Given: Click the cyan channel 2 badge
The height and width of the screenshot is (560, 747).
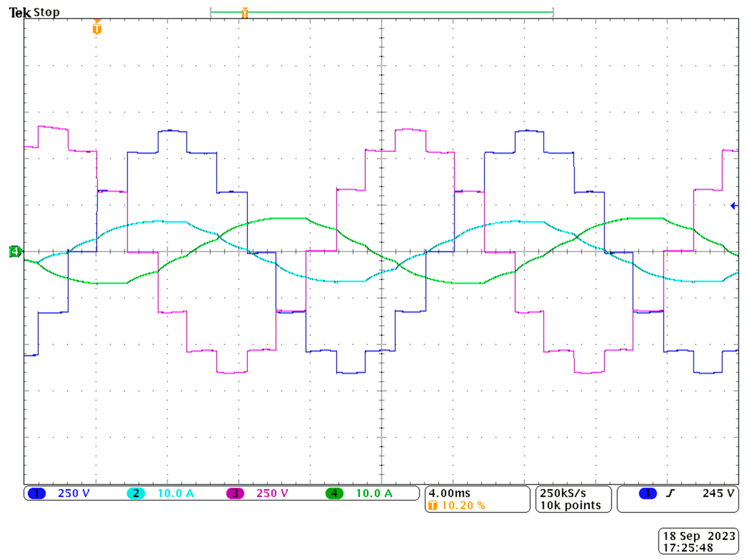Looking at the screenshot, I should point(136,493).
